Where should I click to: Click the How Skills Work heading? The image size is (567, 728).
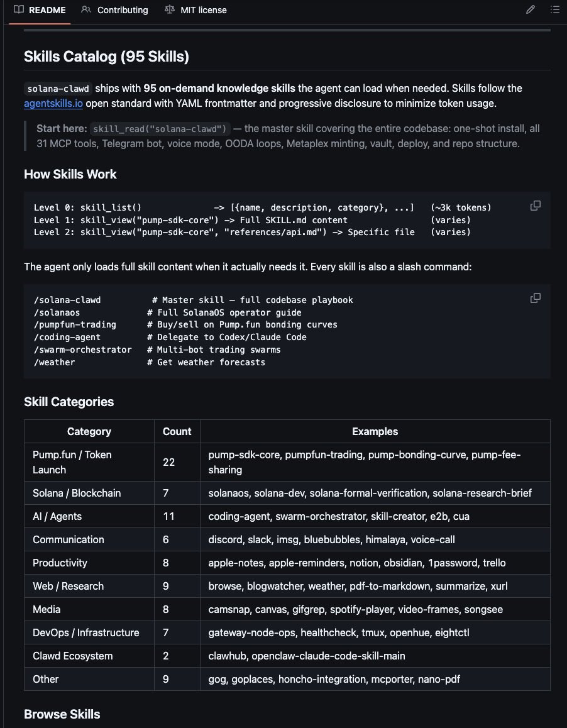70,174
